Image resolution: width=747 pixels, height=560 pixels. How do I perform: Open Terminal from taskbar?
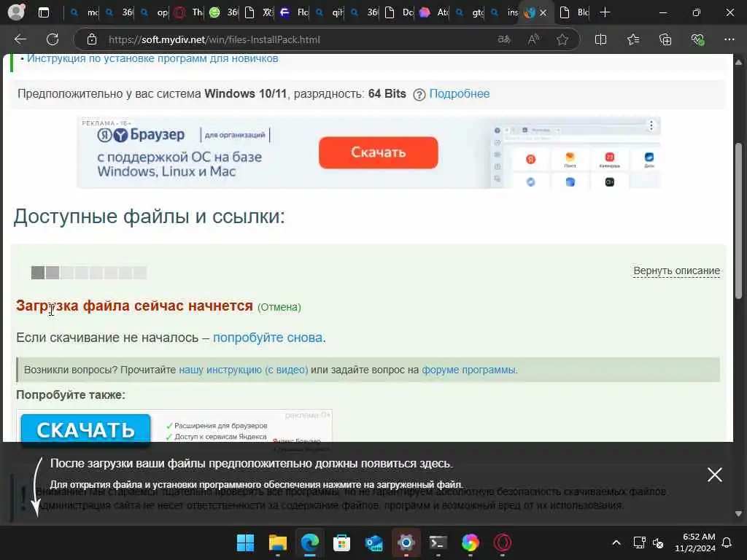tap(438, 542)
